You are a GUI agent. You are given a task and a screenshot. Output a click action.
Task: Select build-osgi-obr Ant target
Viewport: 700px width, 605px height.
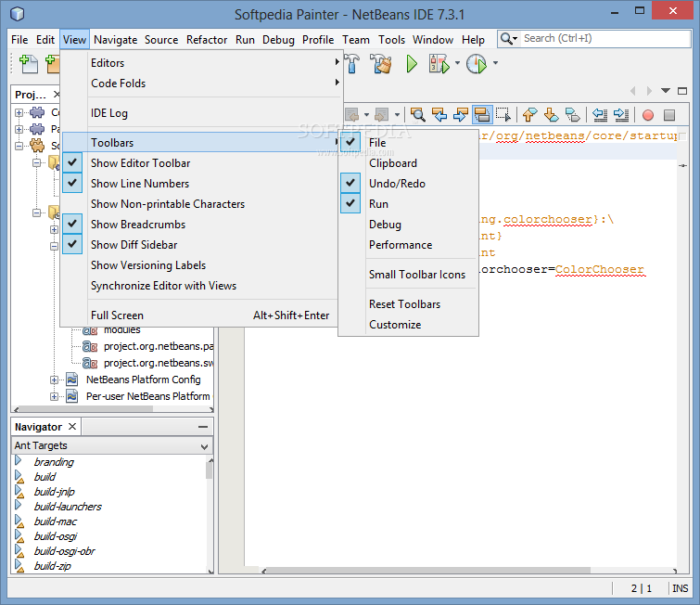click(x=64, y=551)
